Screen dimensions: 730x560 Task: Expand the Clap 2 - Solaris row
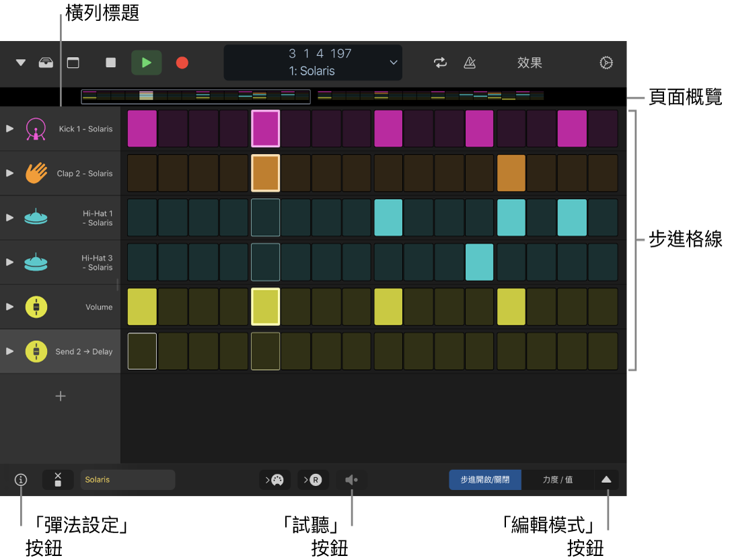pos(10,173)
